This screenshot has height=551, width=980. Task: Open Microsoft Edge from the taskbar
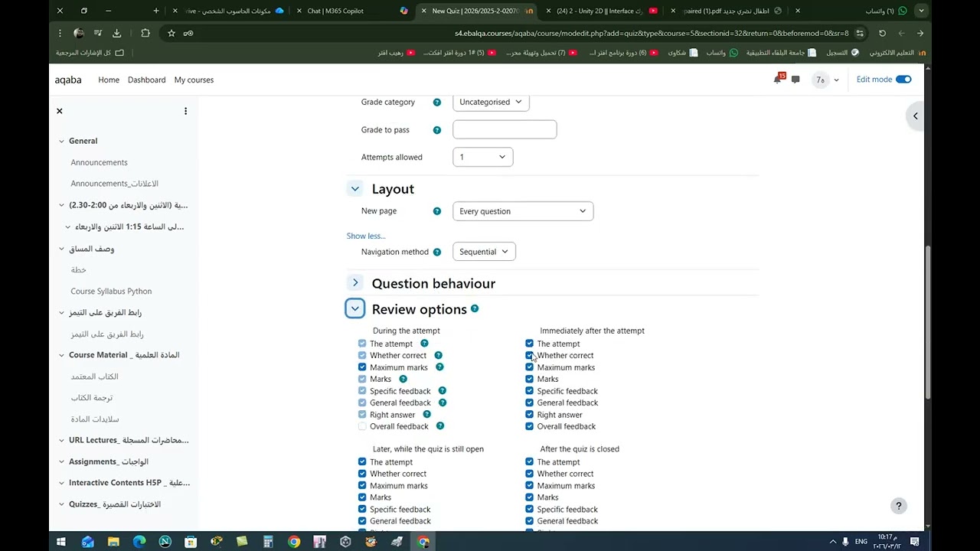coord(139,542)
